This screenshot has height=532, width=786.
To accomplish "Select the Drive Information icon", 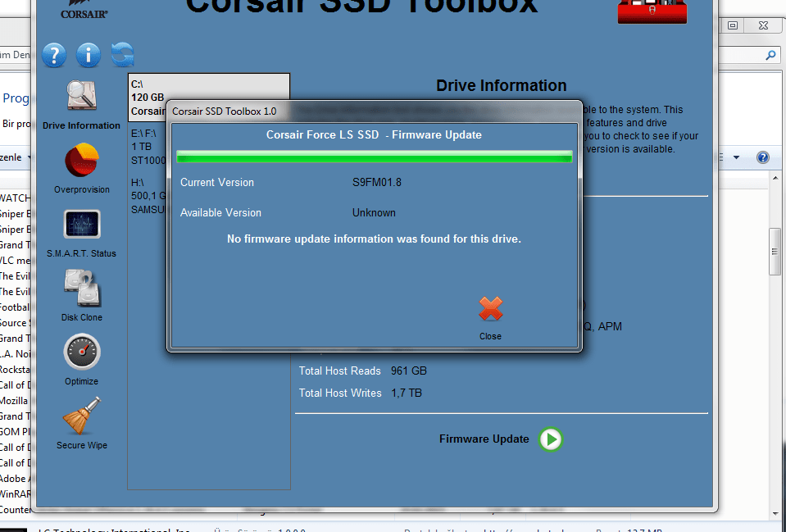I will pyautogui.click(x=82, y=95).
